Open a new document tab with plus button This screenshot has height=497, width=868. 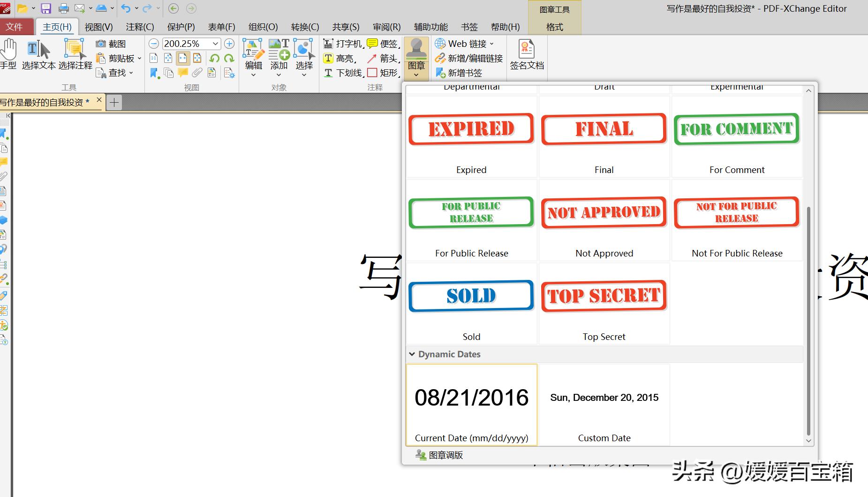tap(114, 102)
